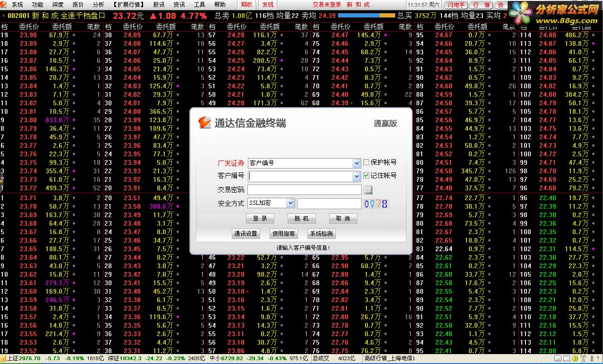Click the 总买 3752万 header value
The image size is (603, 364).
[416, 16]
